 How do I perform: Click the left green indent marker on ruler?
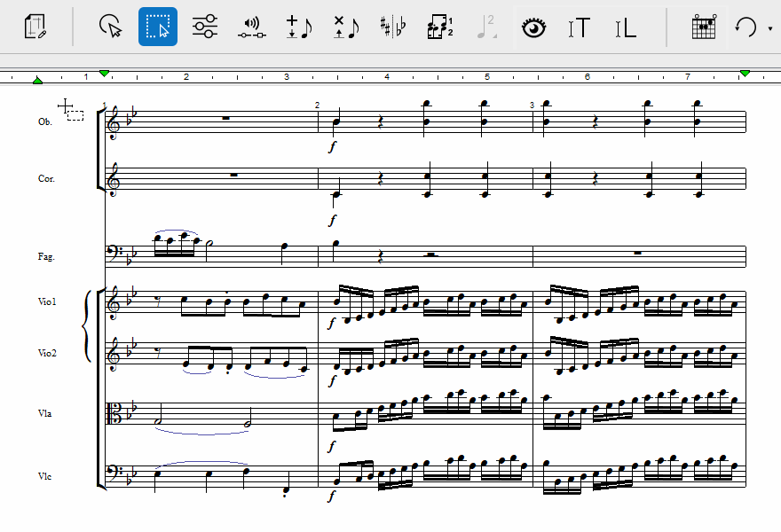coord(37,81)
